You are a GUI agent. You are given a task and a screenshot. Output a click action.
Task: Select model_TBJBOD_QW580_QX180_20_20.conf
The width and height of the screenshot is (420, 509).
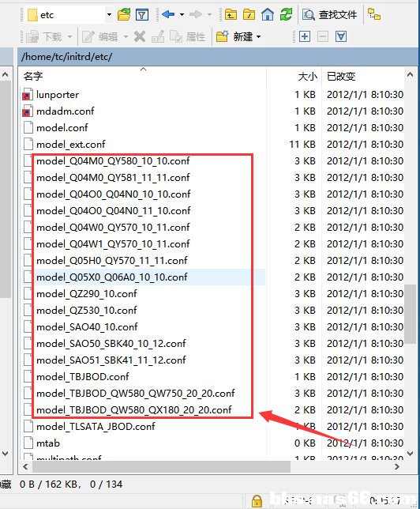click(134, 409)
